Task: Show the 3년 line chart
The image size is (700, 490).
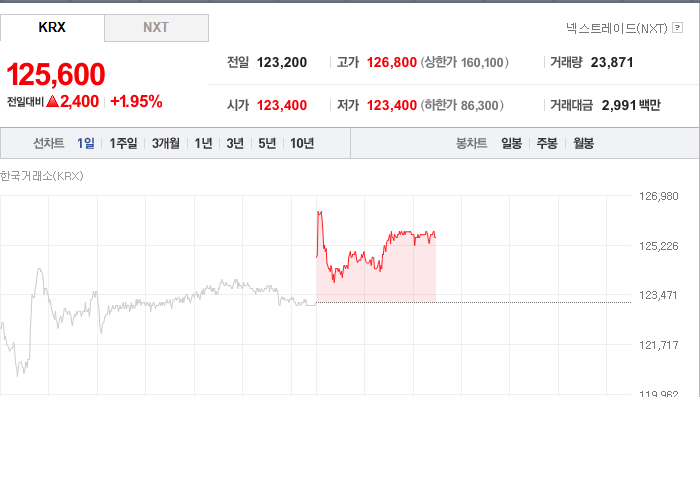Action: (235, 143)
